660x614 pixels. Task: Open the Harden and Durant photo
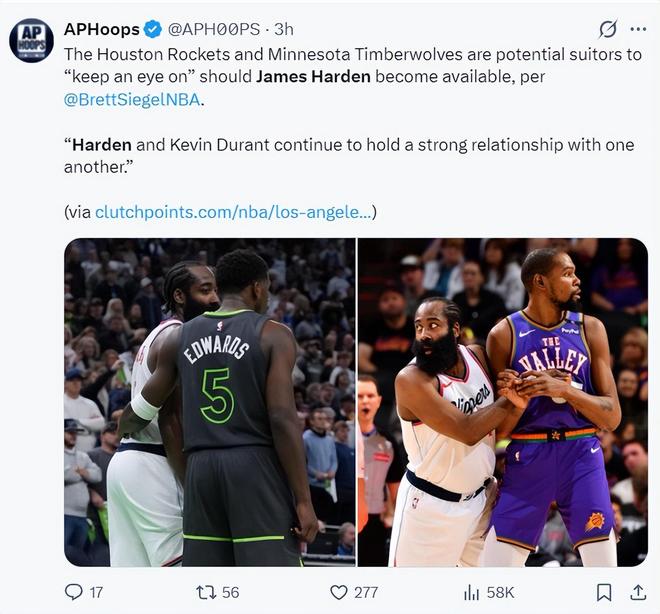click(x=503, y=402)
